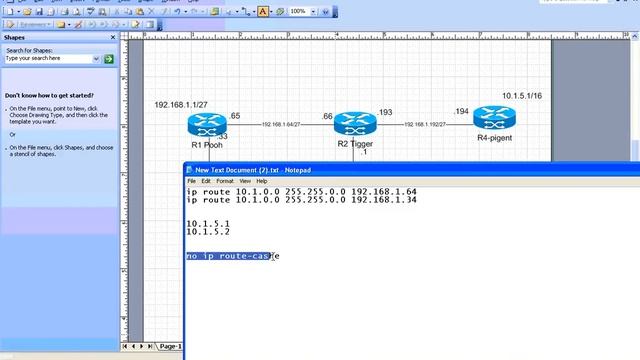Click the Open file folder icon
Image resolution: width=640 pixels, height=360 pixels.
click(x=27, y=12)
